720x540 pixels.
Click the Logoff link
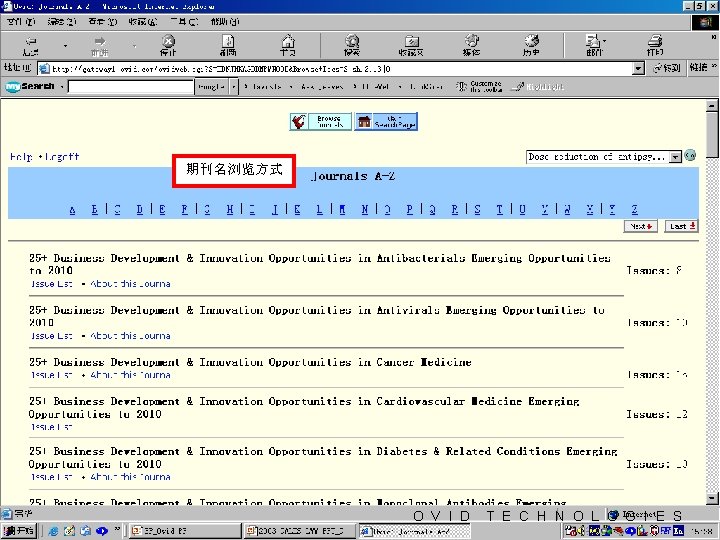[62, 157]
